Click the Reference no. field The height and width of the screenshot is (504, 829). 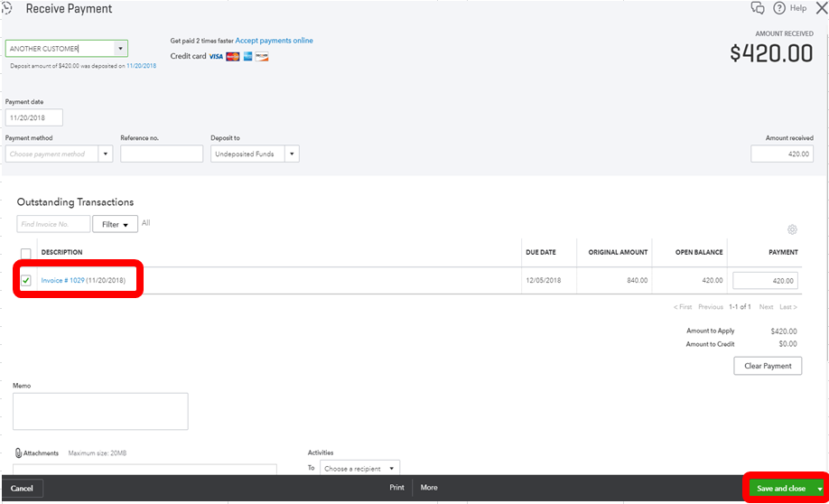point(162,154)
